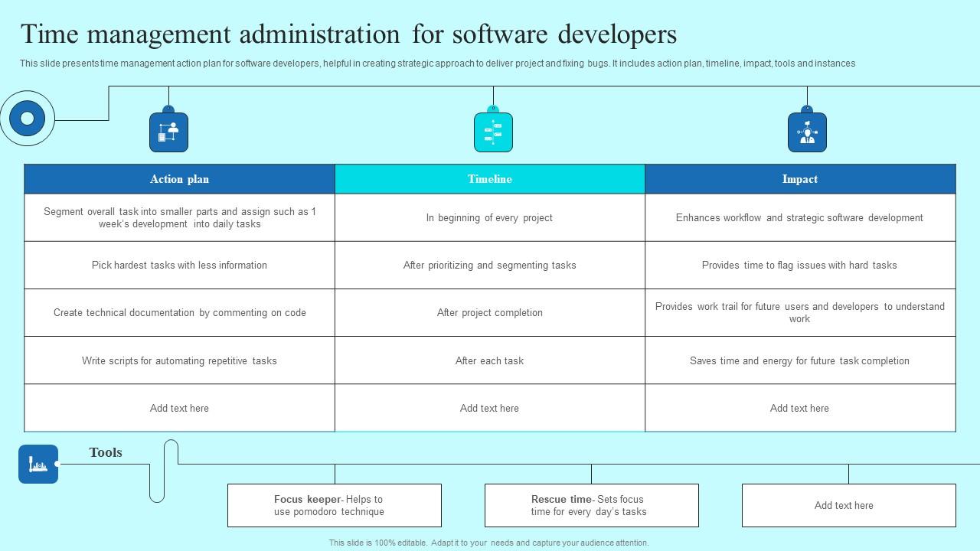Click the 'Pick hardest tasks' action row
Screen dimensions: 980x551
point(179,265)
